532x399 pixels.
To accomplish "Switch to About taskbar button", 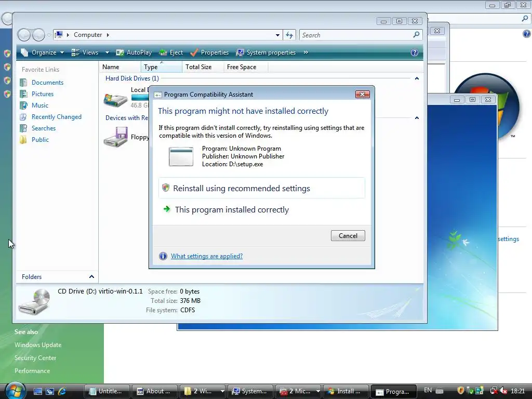I will [x=155, y=391].
